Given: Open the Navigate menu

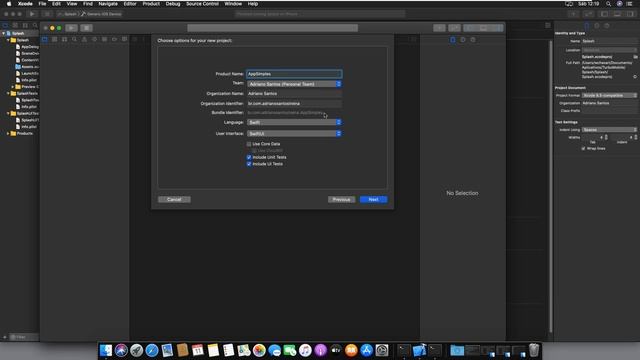Looking at the screenshot, I should (x=108, y=4).
